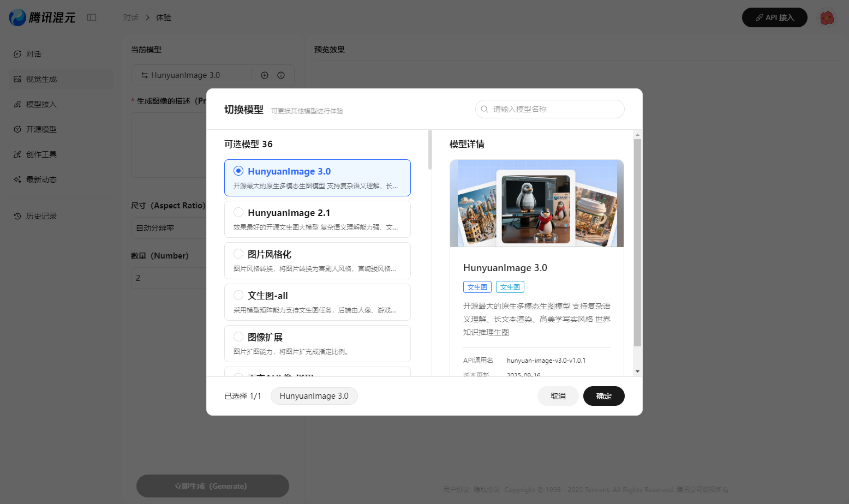This screenshot has height=504, width=849.
Task: Open 视觉生成 in the sidebar
Action: click(x=61, y=79)
